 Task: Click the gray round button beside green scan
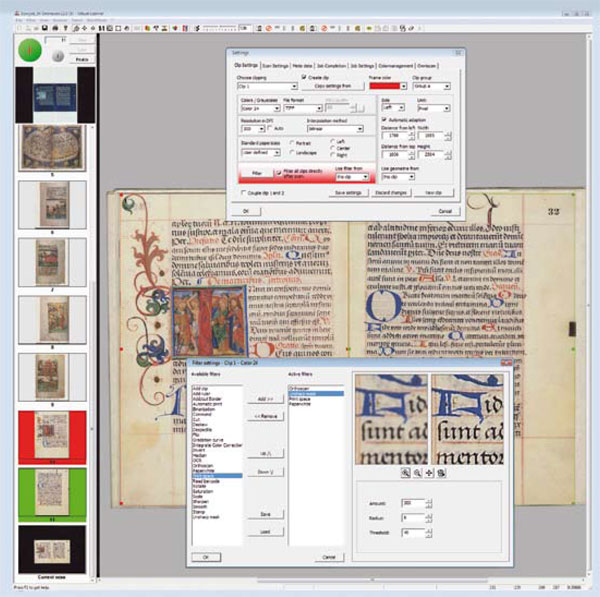click(58, 56)
